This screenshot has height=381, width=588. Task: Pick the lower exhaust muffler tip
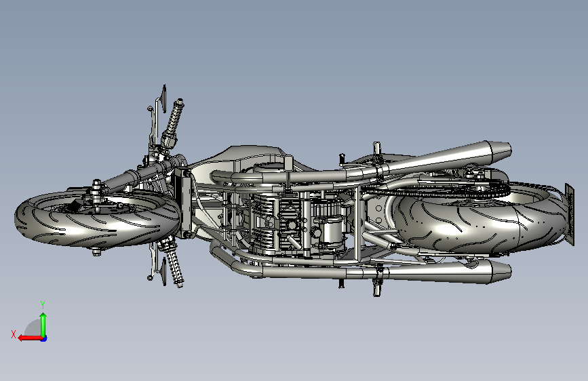501,270
